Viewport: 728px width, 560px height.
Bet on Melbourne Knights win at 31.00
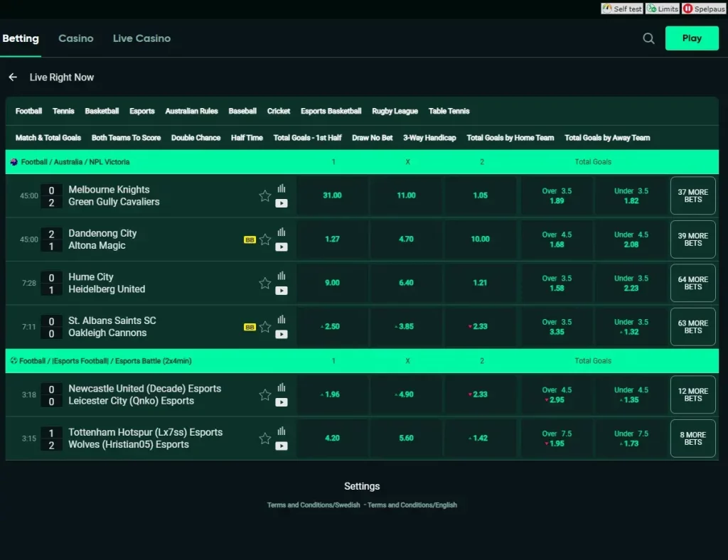tap(333, 195)
